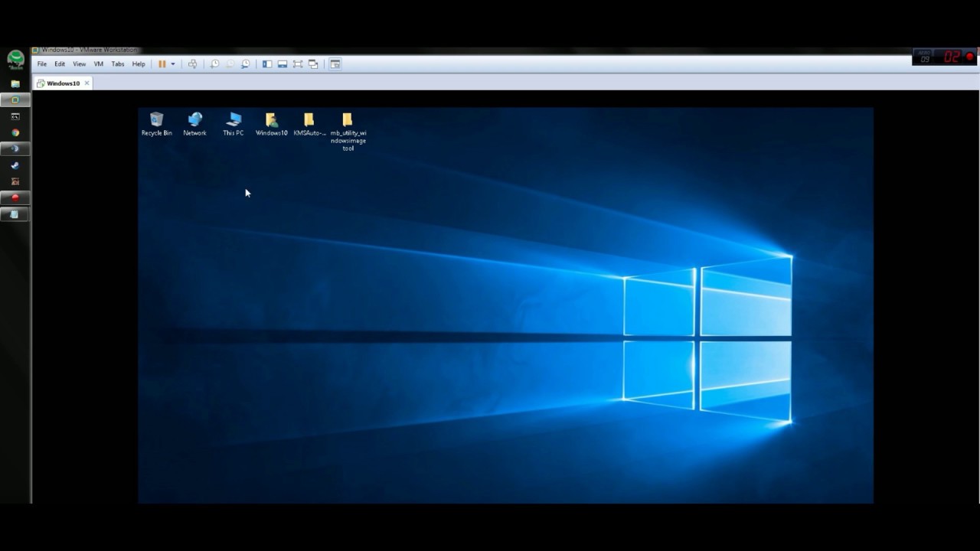Open the File menu
The width and height of the screenshot is (980, 551).
(x=42, y=64)
